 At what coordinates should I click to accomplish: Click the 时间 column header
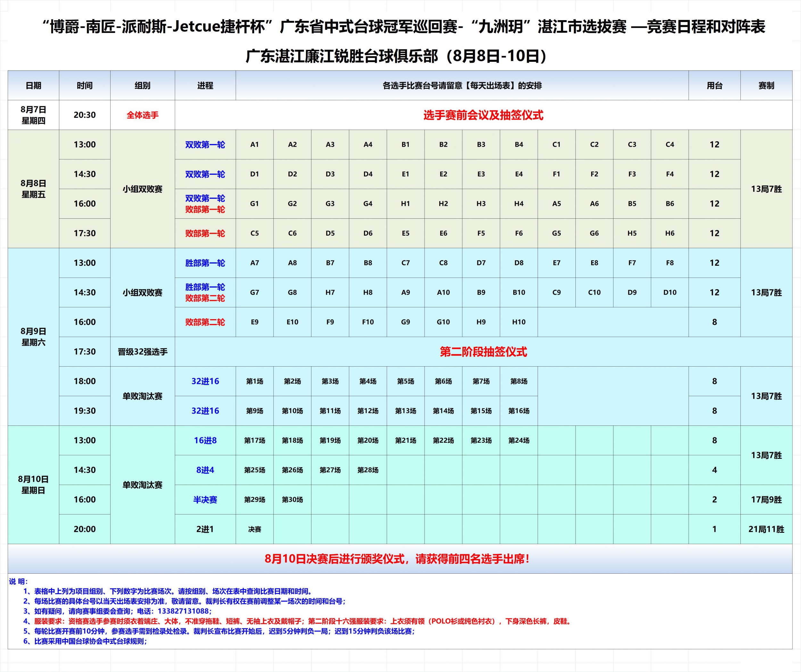(x=84, y=85)
